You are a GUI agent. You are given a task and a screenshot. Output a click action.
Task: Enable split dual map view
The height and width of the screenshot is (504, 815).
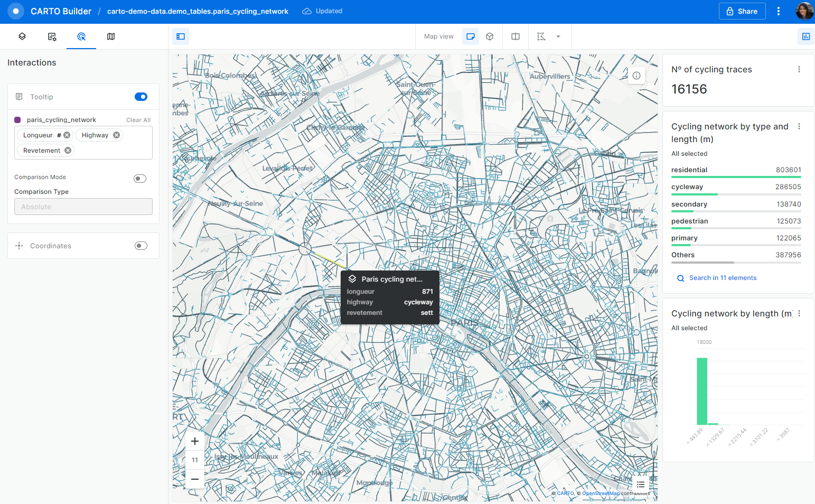click(516, 36)
